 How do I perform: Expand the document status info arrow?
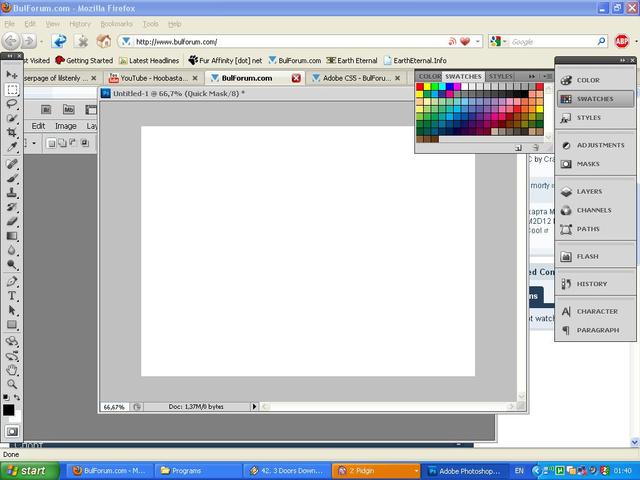point(254,407)
